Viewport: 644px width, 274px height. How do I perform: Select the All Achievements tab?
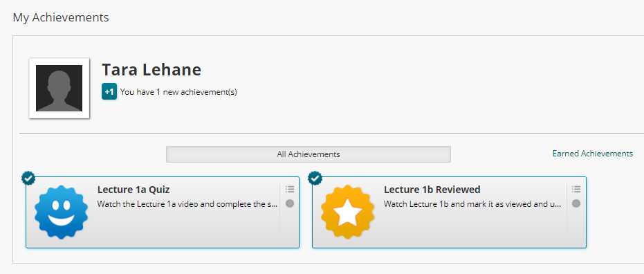click(309, 154)
